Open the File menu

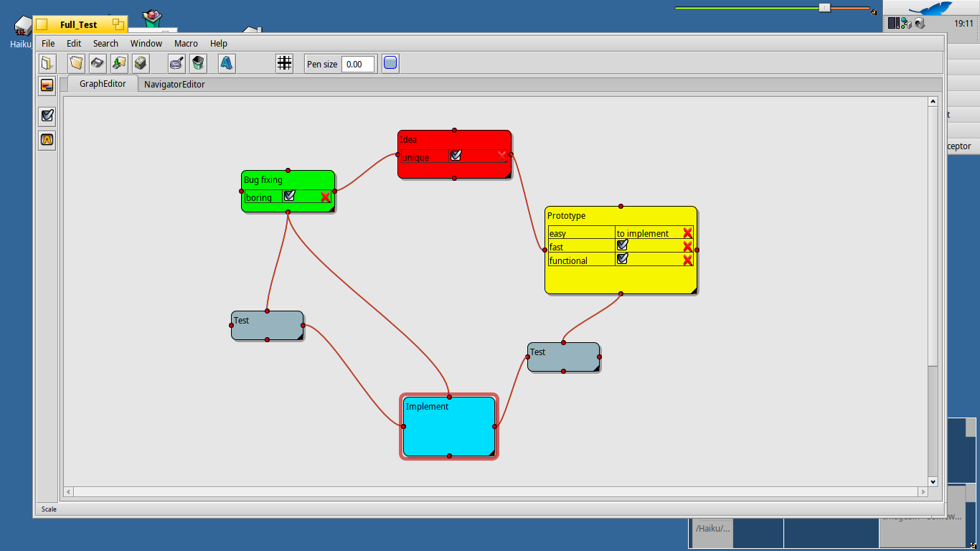tap(48, 43)
